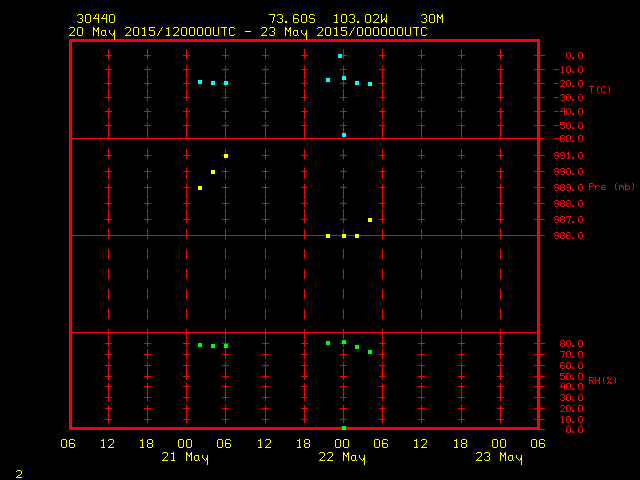Click the green humidity point at 0.0 level
Screen dimensions: 640x480
(343, 428)
